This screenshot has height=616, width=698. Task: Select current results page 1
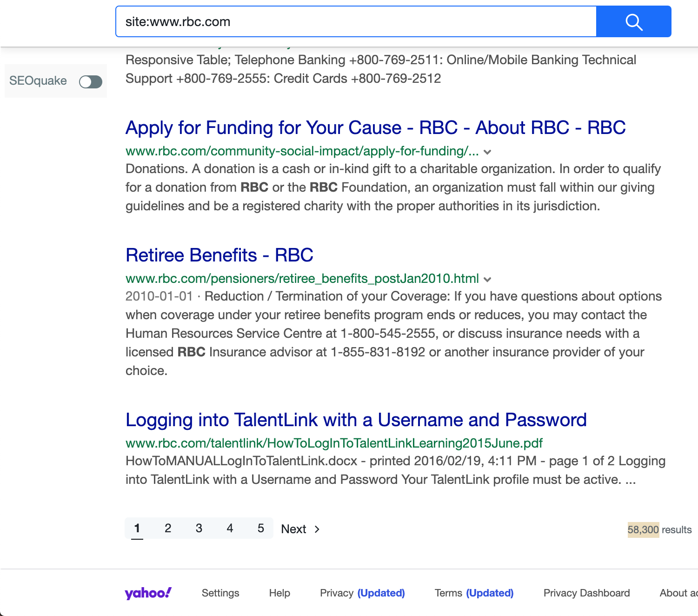pos(137,528)
